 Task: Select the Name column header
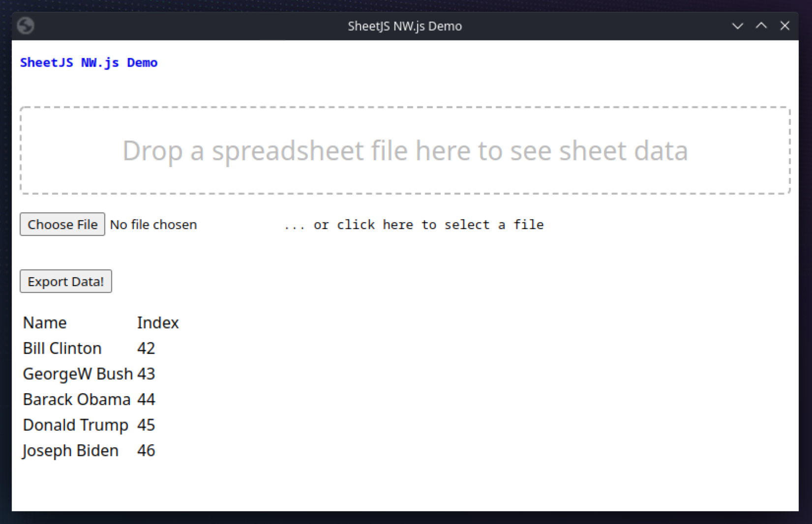[x=45, y=322]
